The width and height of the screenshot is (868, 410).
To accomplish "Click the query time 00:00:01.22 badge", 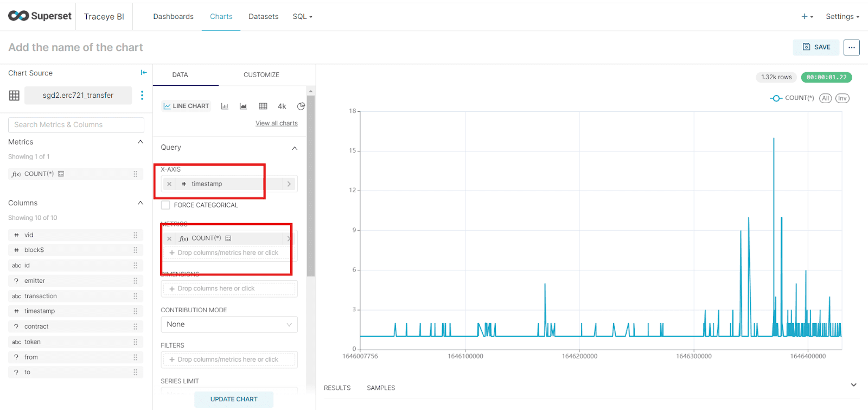I will [x=826, y=77].
